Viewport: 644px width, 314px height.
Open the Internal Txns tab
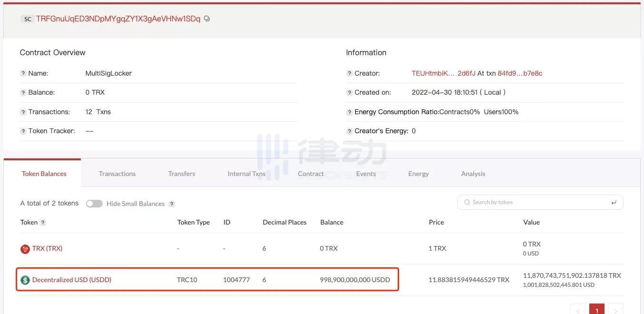coord(246,174)
